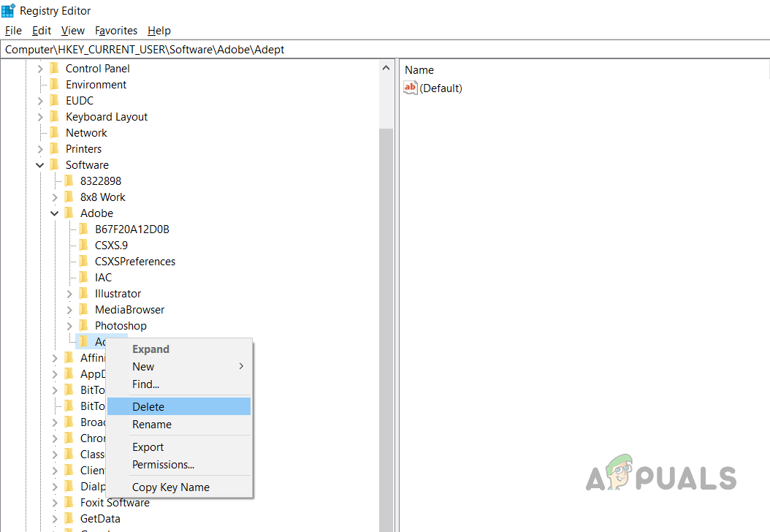Select the Environment key label
The image size is (770, 532).
click(x=96, y=85)
